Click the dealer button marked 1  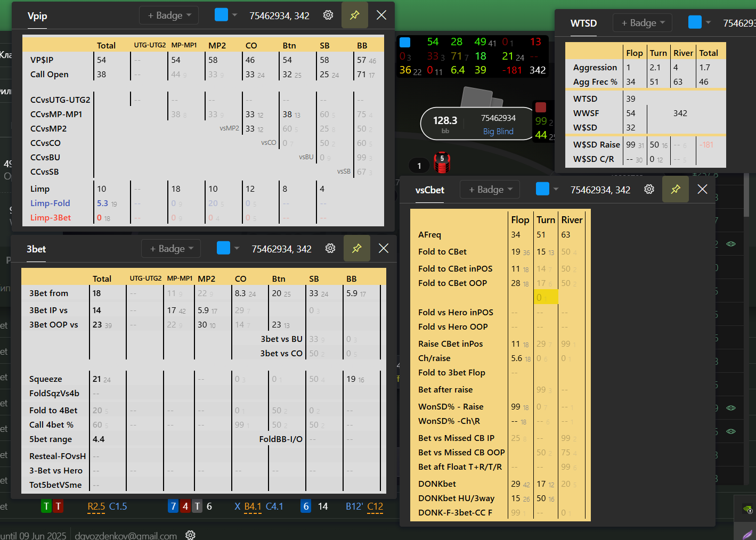pyautogui.click(x=419, y=166)
